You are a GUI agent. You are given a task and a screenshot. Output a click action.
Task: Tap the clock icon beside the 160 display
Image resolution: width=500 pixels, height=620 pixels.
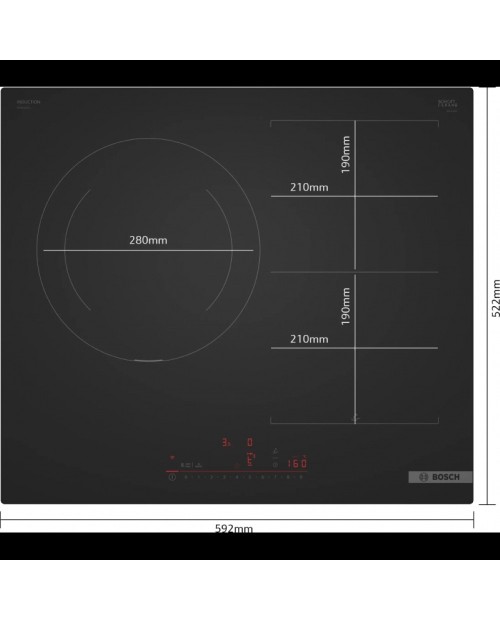point(275,465)
